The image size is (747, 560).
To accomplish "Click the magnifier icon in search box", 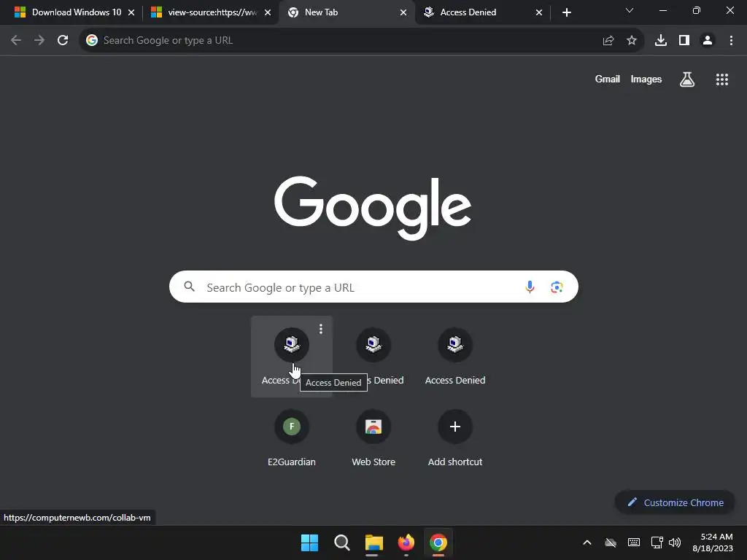I will [x=190, y=287].
